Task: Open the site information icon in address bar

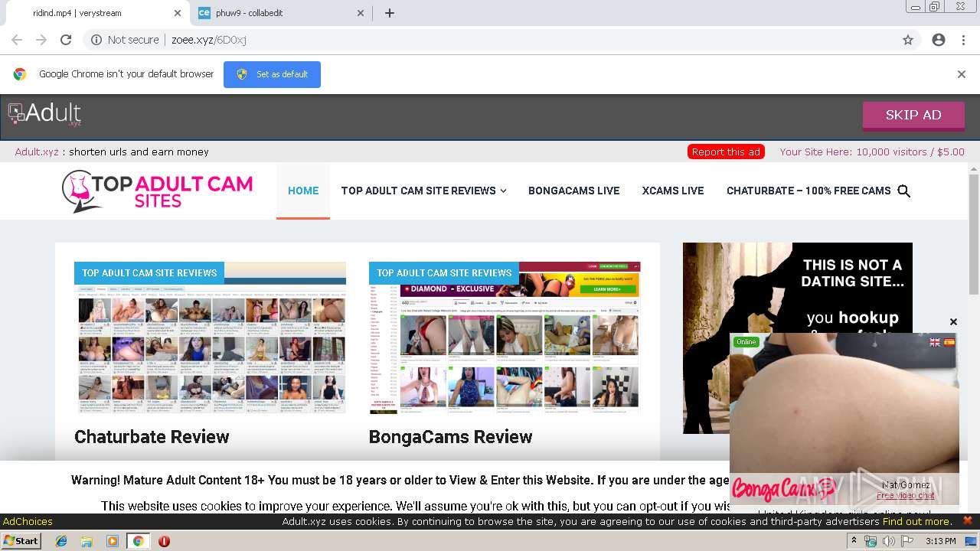Action: 96,40
